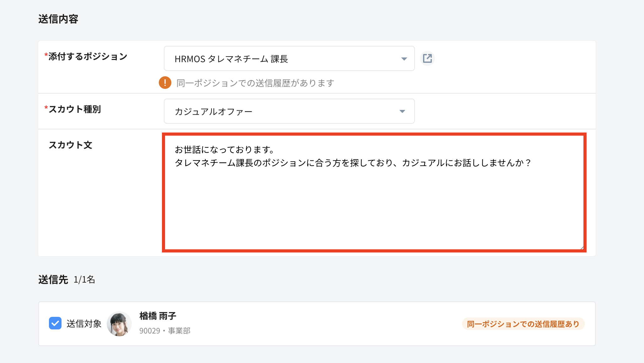The image size is (644, 363).
Task: Click the 90029・事業部 employee detail text
Action: click(165, 331)
